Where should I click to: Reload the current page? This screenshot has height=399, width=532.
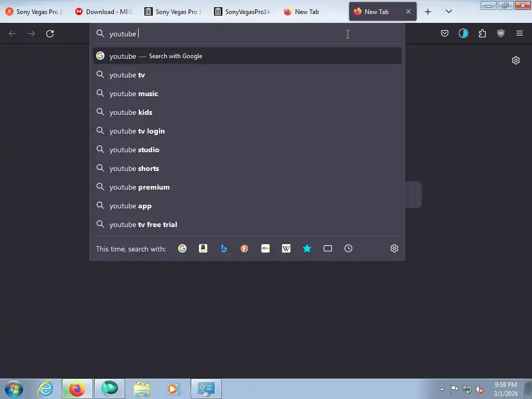pos(50,34)
